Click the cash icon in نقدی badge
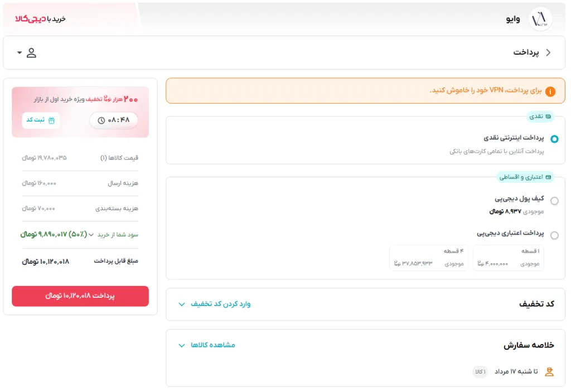Screen dimensions: 571x392 (x=549, y=117)
